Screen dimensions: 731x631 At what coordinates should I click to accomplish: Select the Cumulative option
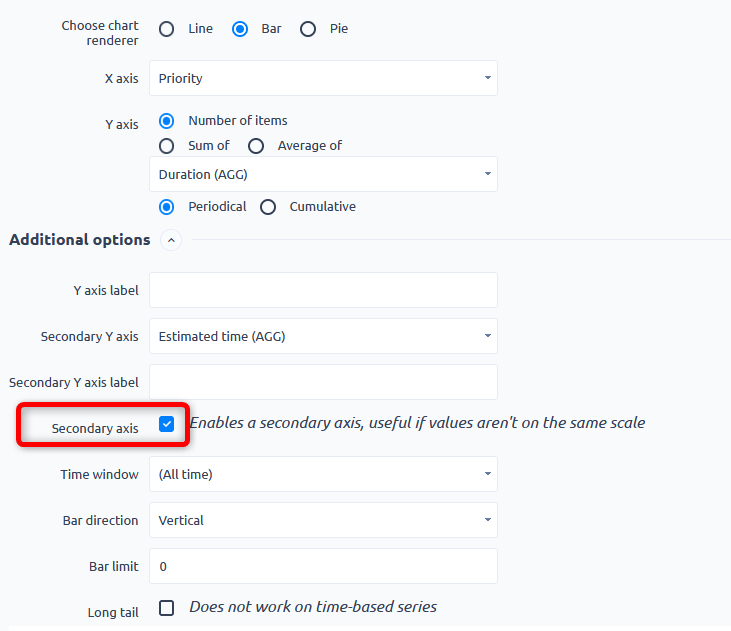pos(268,207)
